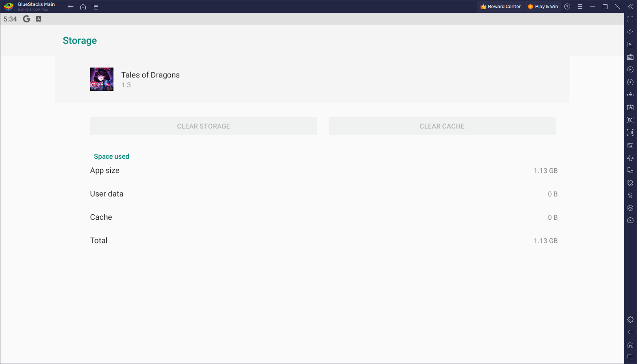Click the Google G status bar icon
Image resolution: width=637 pixels, height=364 pixels.
coord(26,19)
